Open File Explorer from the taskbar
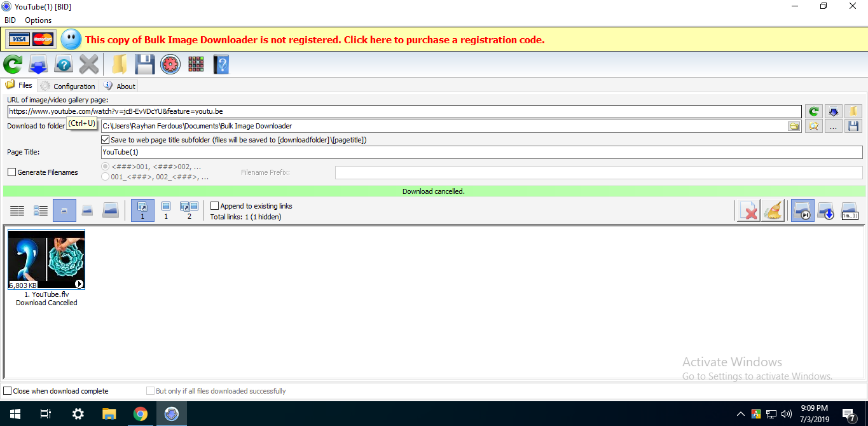 (x=109, y=414)
